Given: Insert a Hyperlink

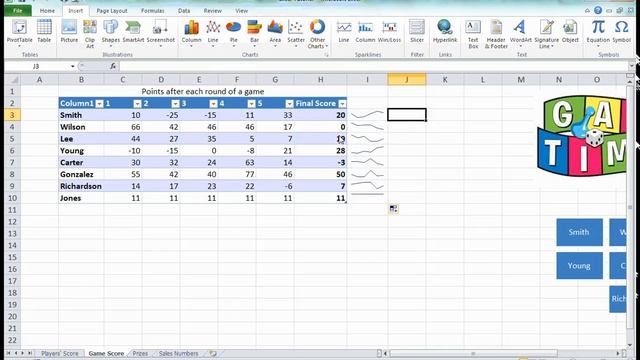Looking at the screenshot, I should [x=445, y=32].
